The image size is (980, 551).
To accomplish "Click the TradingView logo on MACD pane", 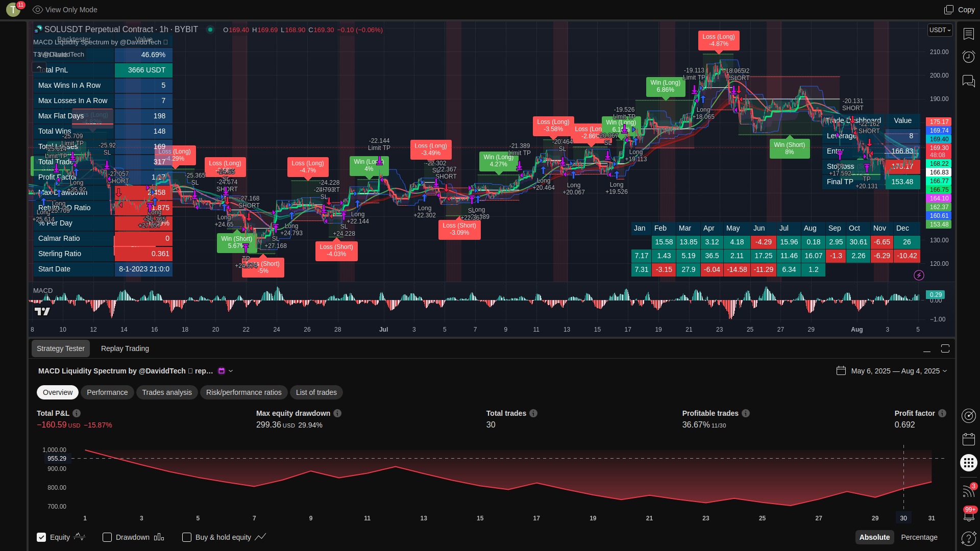I will click(42, 311).
